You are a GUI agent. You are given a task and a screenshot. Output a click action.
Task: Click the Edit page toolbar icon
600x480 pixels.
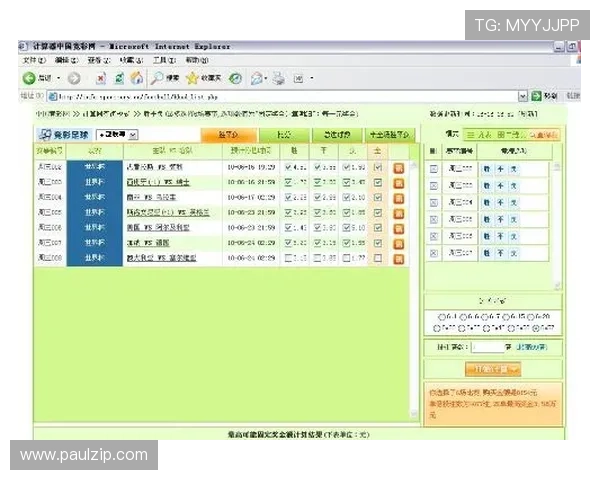coord(298,78)
